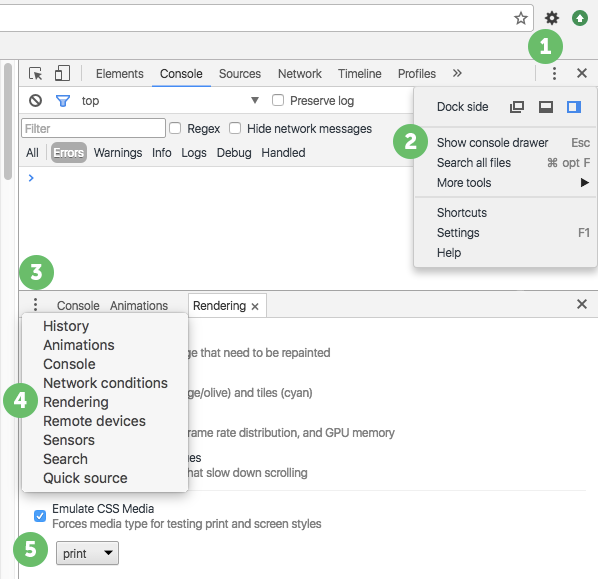Select Remote devices in drawer menu
598x579 pixels.
point(105,421)
